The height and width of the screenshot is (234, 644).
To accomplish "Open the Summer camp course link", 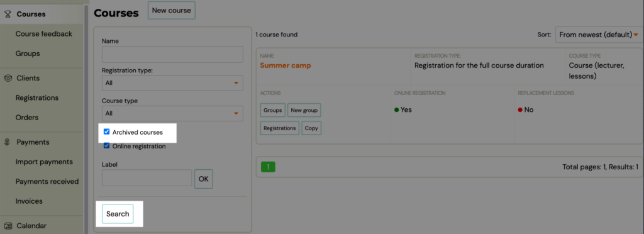I will coord(286,65).
